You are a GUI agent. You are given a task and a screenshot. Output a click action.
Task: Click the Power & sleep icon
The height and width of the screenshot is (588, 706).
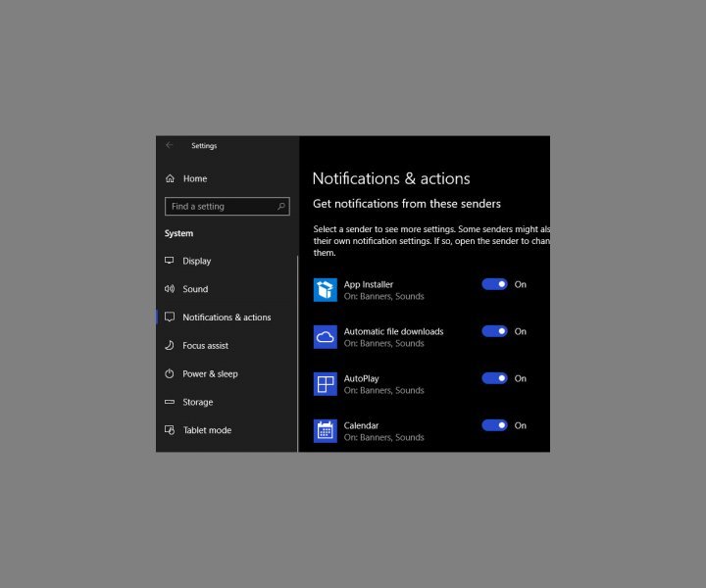170,373
